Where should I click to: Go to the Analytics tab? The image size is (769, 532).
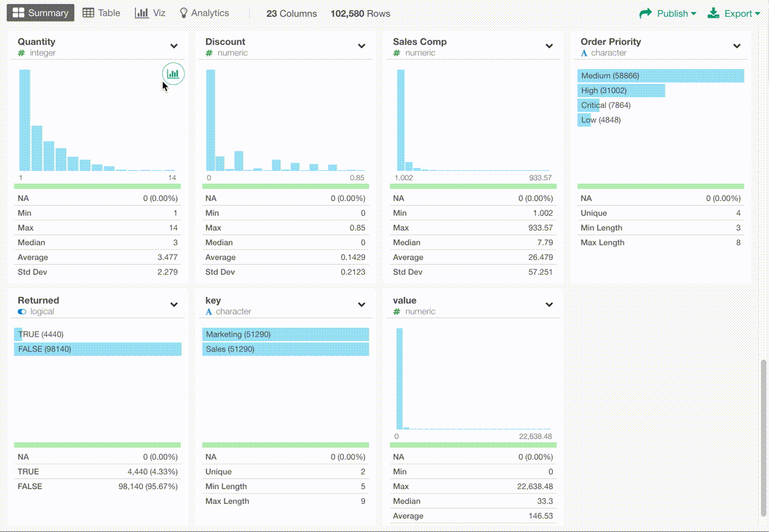204,13
